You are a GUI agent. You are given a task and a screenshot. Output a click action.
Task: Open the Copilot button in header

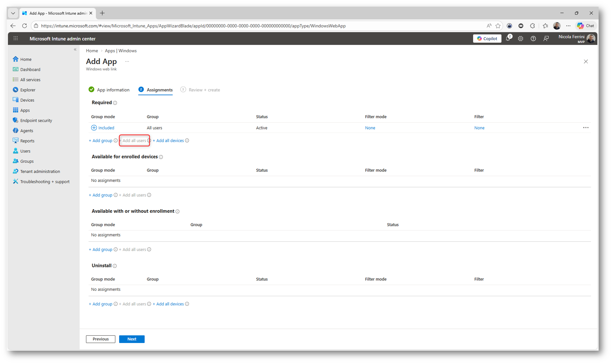487,38
